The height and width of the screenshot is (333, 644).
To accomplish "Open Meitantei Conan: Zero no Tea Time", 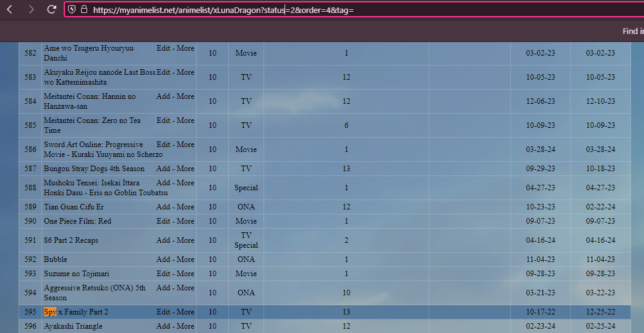I will 92,125.
